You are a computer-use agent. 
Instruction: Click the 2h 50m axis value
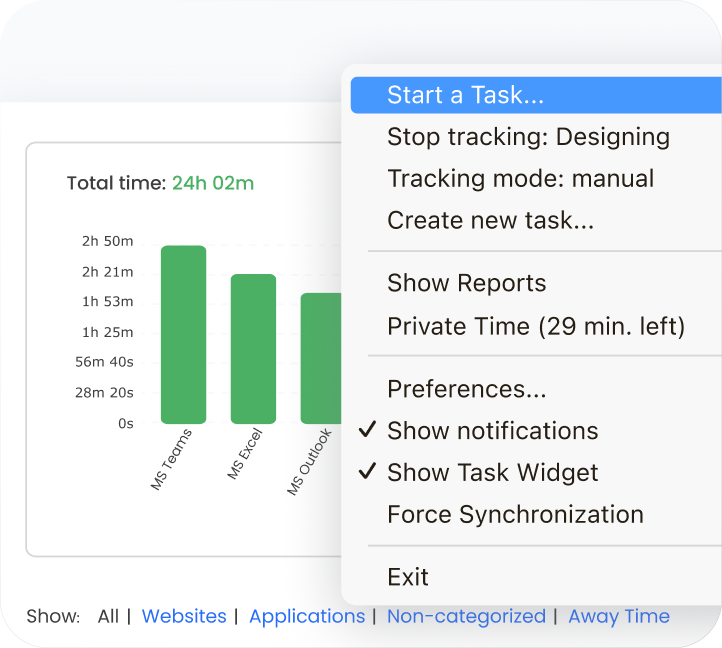coord(108,241)
